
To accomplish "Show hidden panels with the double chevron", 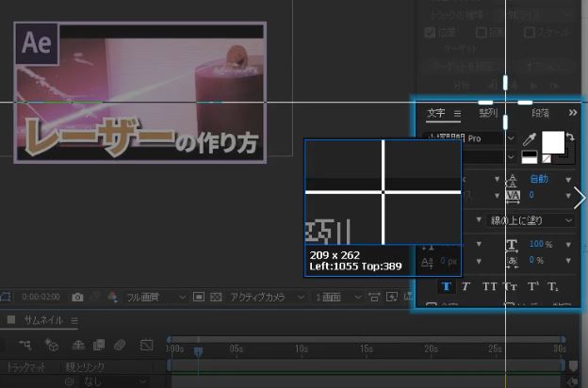I will 573,112.
